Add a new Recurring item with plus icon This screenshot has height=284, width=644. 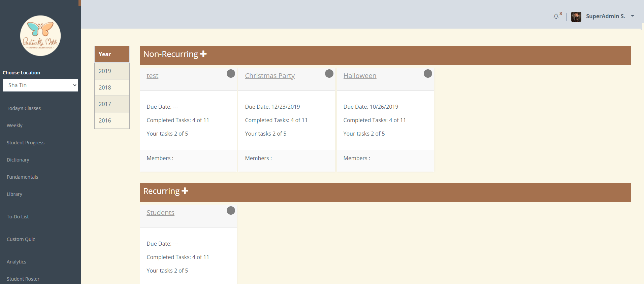click(185, 191)
